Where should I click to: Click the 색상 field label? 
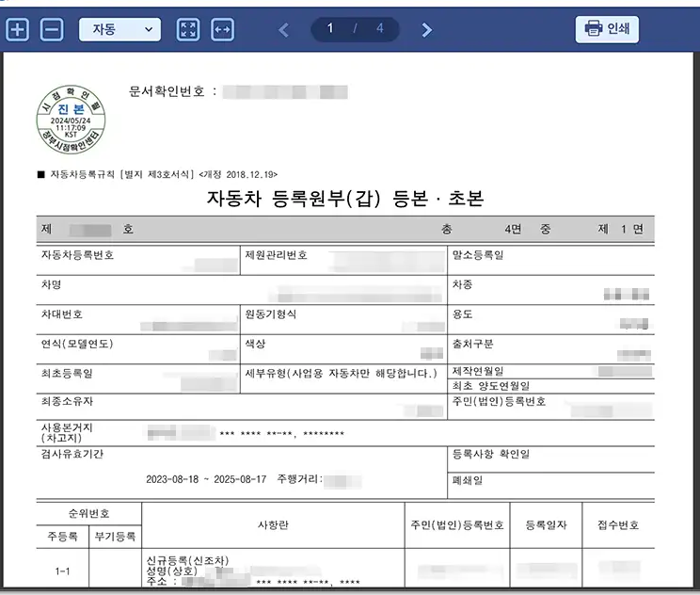(255, 344)
